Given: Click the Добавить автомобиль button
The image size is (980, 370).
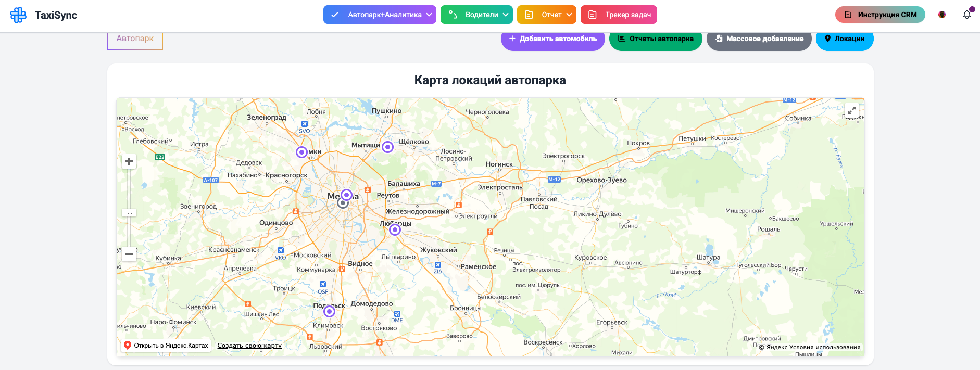Looking at the screenshot, I should pyautogui.click(x=552, y=39).
